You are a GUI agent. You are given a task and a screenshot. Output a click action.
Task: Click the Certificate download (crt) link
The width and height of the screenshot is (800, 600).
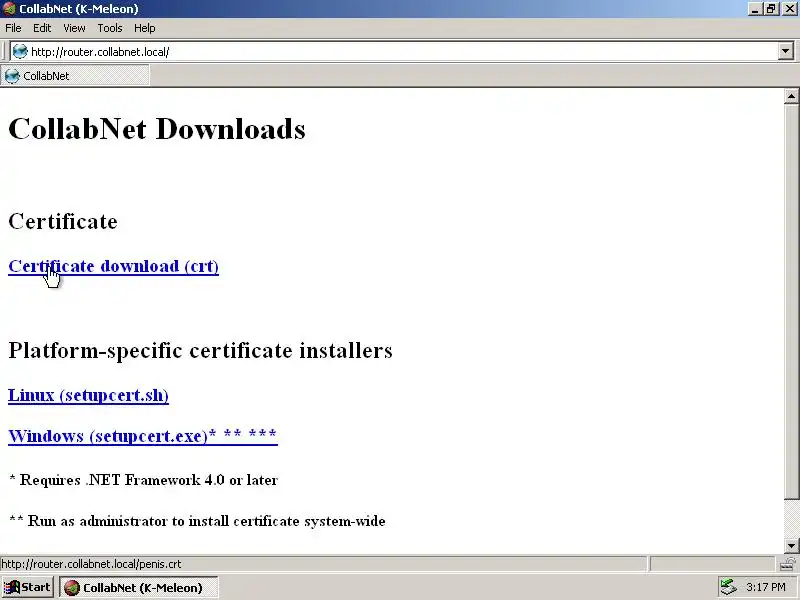tap(113, 266)
